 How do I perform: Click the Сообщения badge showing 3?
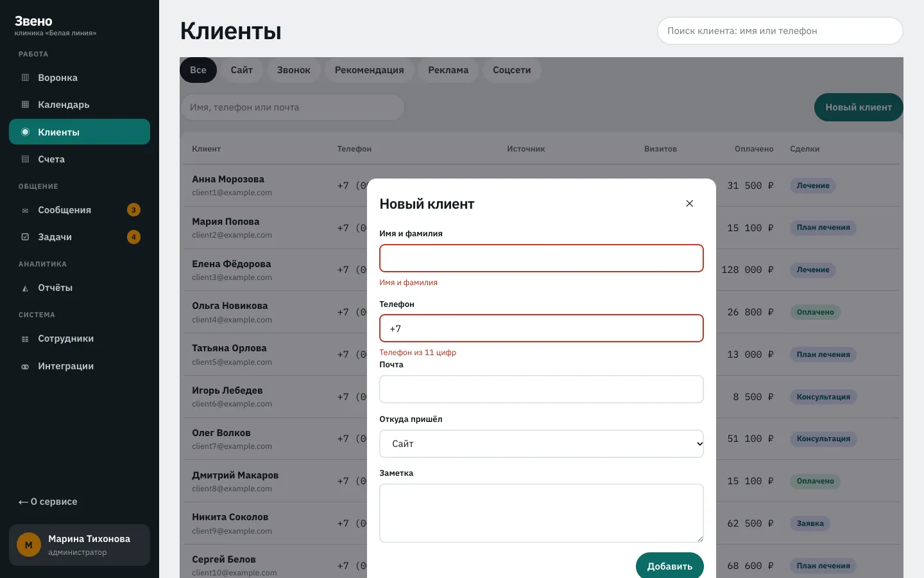click(133, 210)
